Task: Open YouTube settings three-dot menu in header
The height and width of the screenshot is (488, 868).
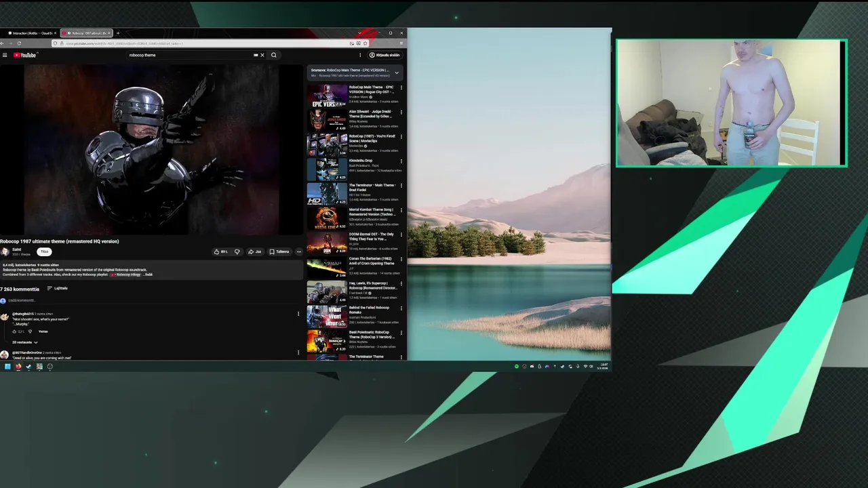Action: (360, 55)
